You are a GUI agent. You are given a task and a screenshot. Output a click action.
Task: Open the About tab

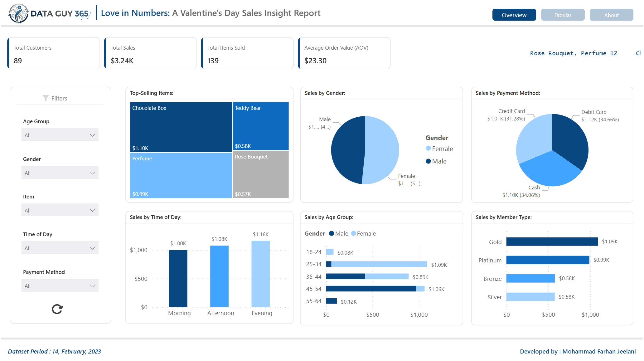tap(611, 15)
